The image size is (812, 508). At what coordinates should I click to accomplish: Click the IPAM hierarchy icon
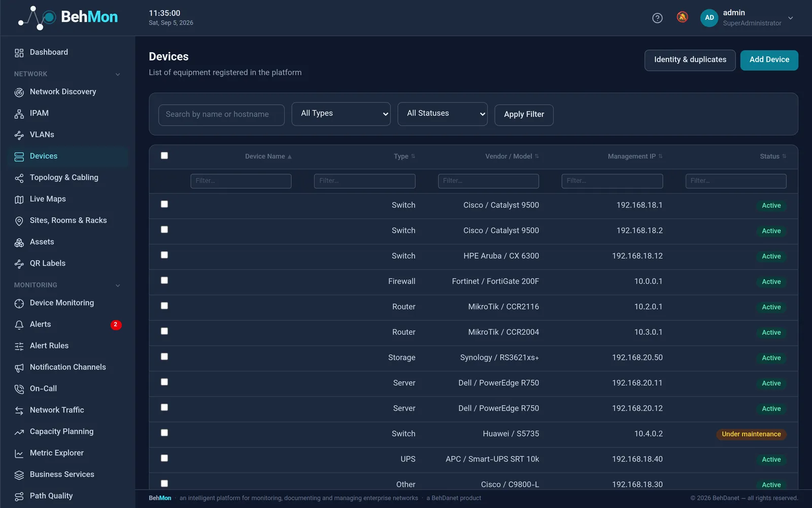[19, 114]
